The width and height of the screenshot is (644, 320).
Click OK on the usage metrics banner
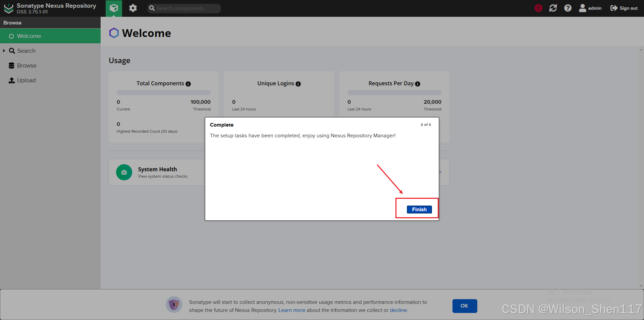465,306
